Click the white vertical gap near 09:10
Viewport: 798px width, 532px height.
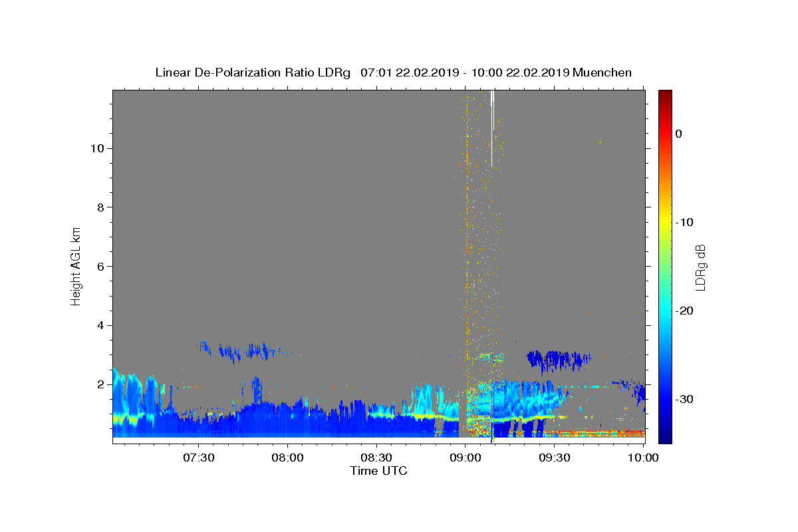point(492,128)
